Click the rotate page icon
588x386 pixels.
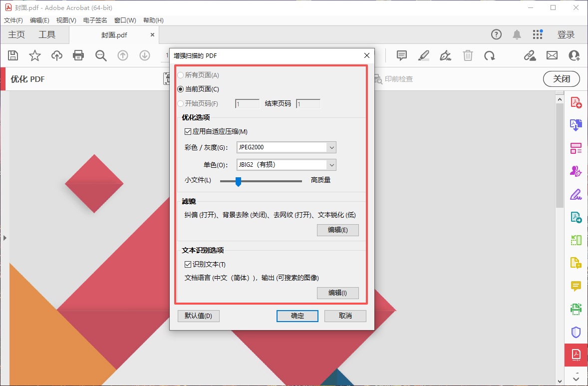[489, 55]
